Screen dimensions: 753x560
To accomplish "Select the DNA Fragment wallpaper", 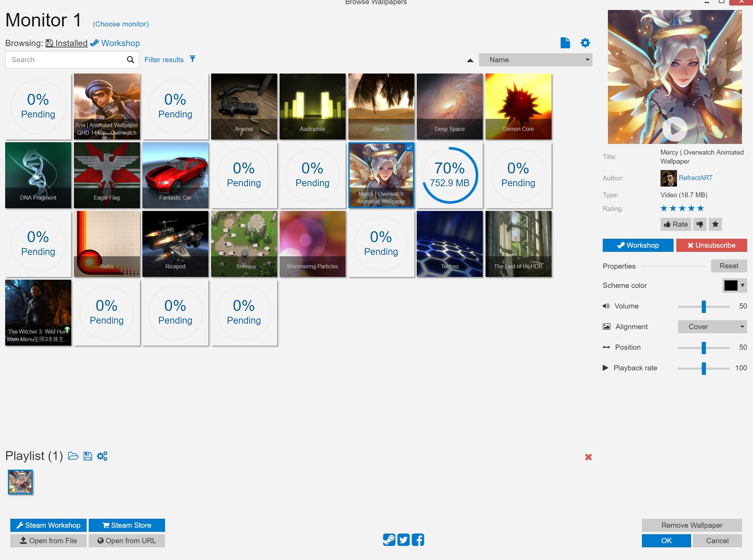I will (x=38, y=175).
